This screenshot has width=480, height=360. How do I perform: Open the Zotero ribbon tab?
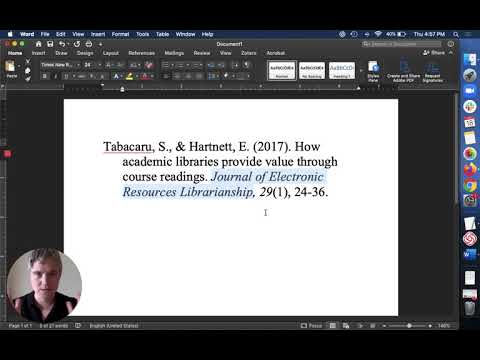tap(249, 53)
